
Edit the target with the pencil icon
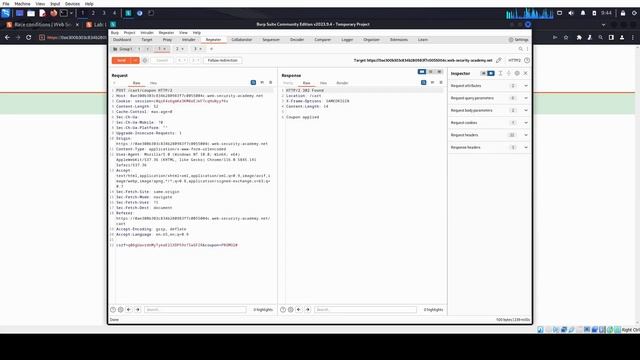499,60
